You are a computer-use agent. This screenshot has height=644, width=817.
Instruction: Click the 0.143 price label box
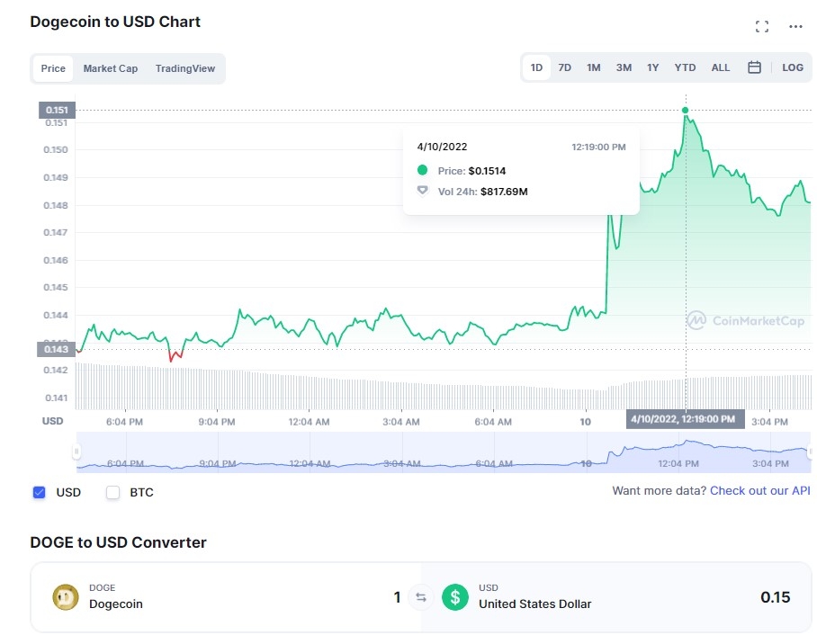[x=57, y=349]
